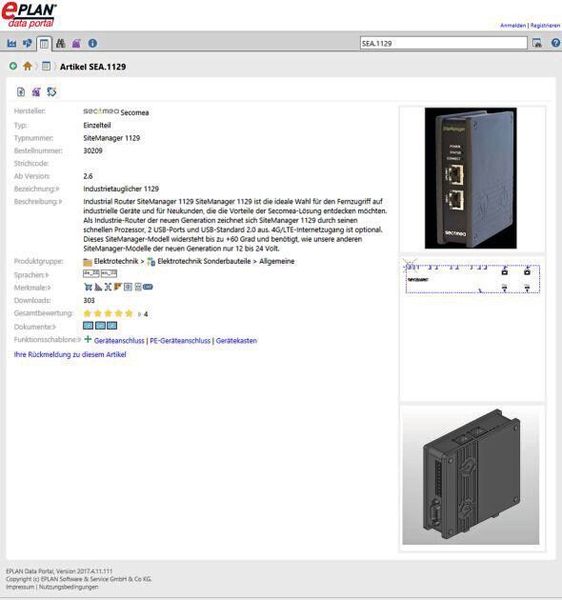The width and height of the screenshot is (562, 600).
Task: Expand the Beschreibung field arrow
Action: click(x=60, y=202)
